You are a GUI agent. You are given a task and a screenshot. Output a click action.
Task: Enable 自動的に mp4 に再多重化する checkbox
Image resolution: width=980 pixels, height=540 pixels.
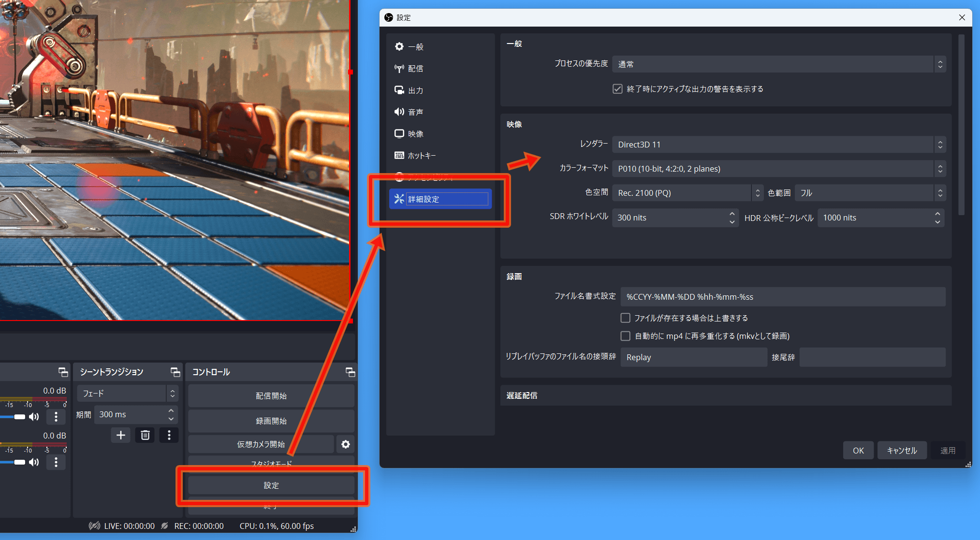tap(626, 336)
